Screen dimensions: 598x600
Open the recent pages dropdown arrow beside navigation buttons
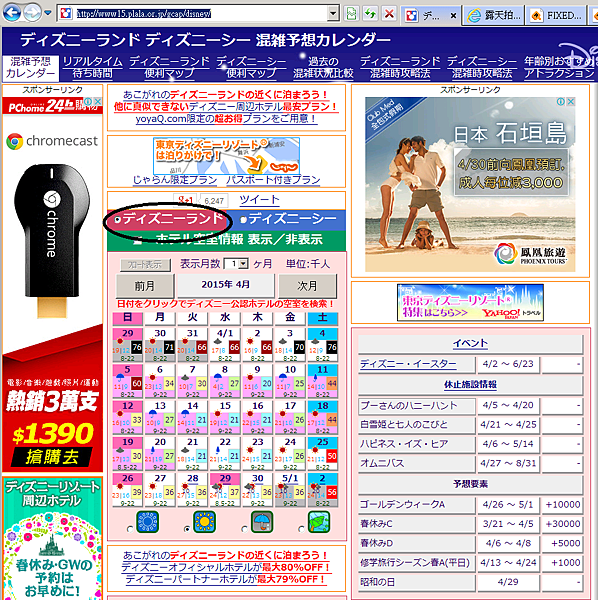coord(48,13)
